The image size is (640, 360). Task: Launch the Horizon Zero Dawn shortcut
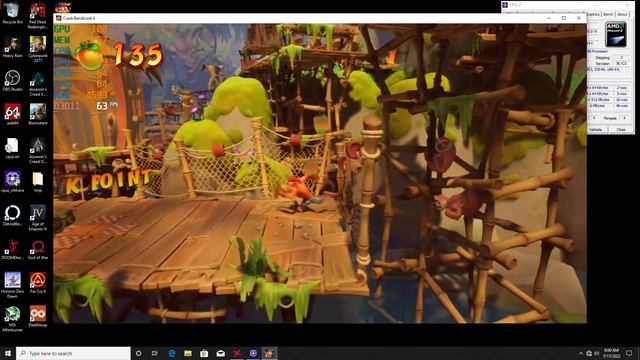click(x=12, y=285)
